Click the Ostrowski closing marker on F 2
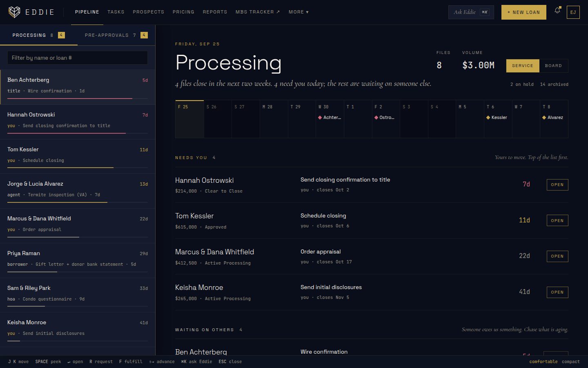Viewport: 588px width, 368px height. (x=384, y=117)
